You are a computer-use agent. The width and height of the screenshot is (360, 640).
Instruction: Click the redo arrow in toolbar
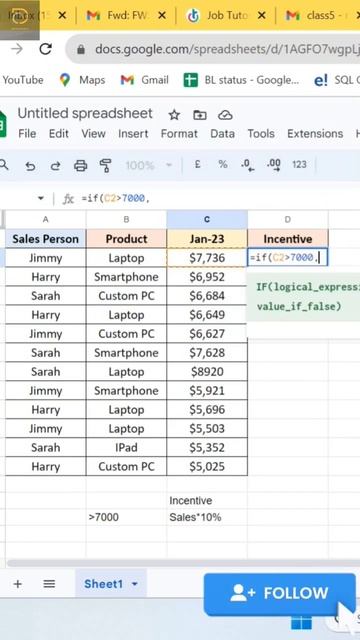coord(55,165)
